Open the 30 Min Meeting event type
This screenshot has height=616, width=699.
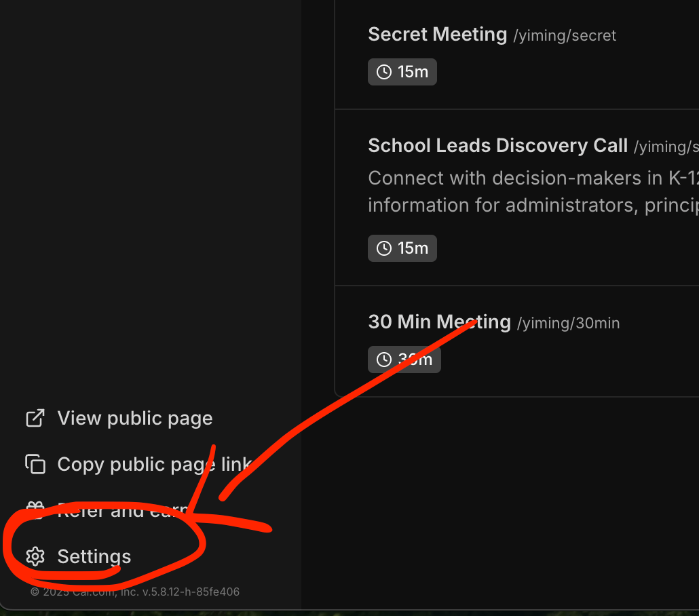coord(440,322)
